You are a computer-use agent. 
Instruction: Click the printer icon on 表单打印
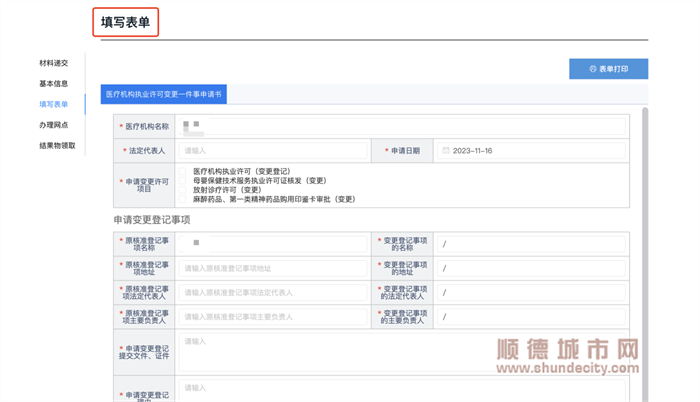593,69
